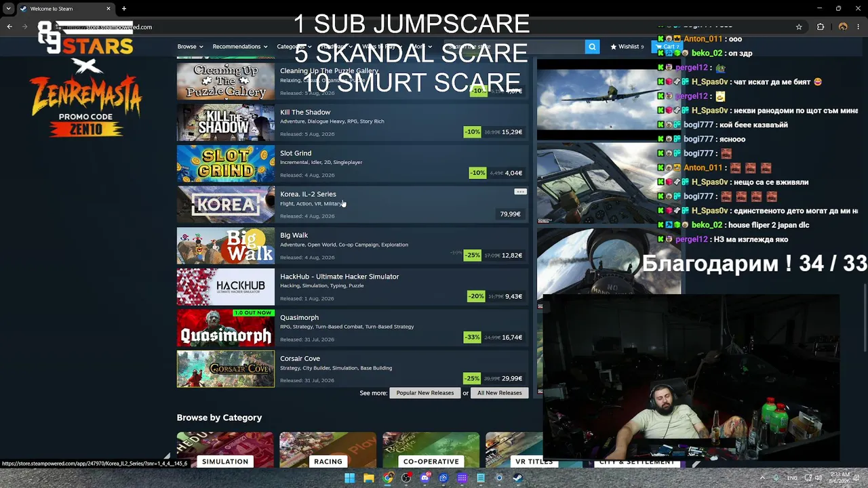Click the Big Walk -25% discount badge

[x=473, y=256]
